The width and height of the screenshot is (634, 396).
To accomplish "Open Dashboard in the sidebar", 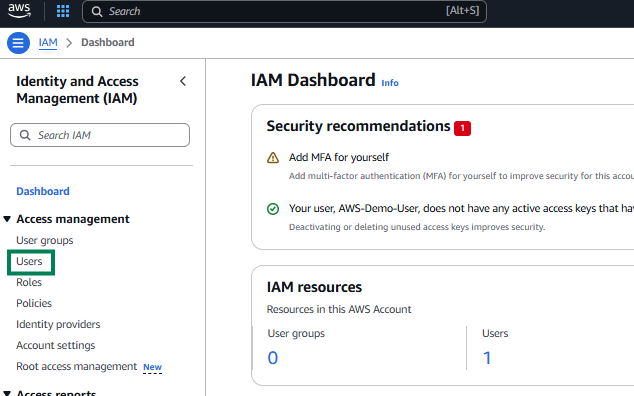I will click(x=43, y=191).
